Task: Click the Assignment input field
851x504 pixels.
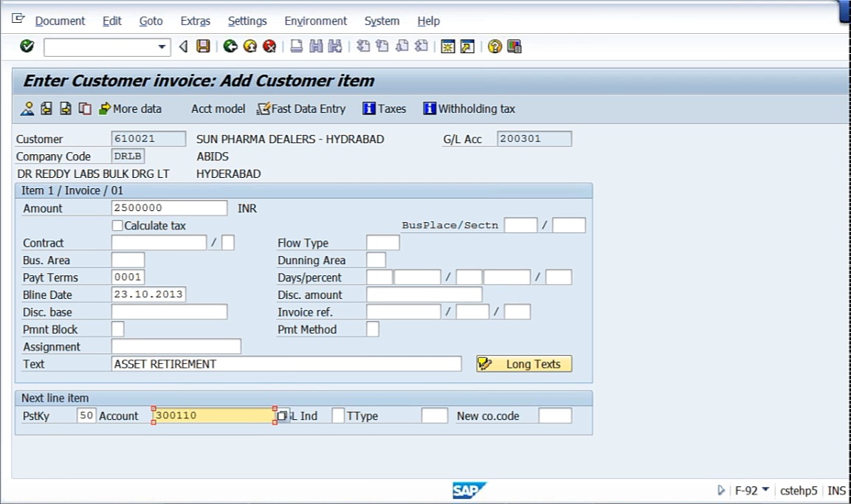Action: click(x=176, y=347)
